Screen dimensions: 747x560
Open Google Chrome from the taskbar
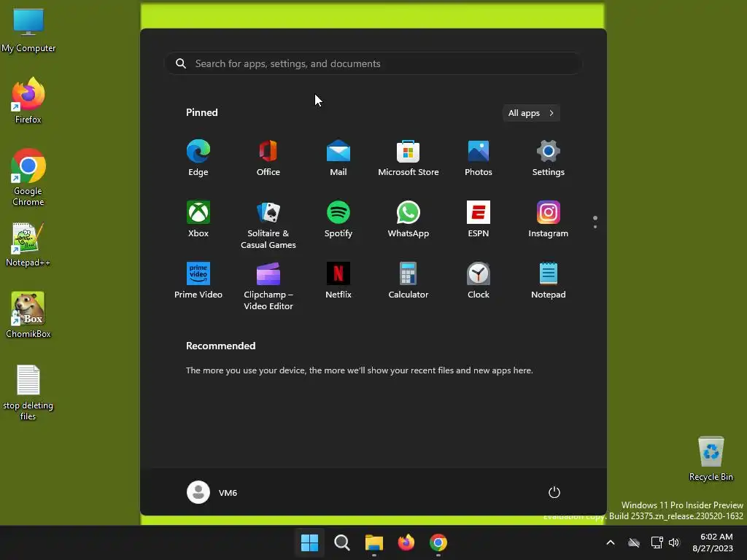(x=438, y=542)
